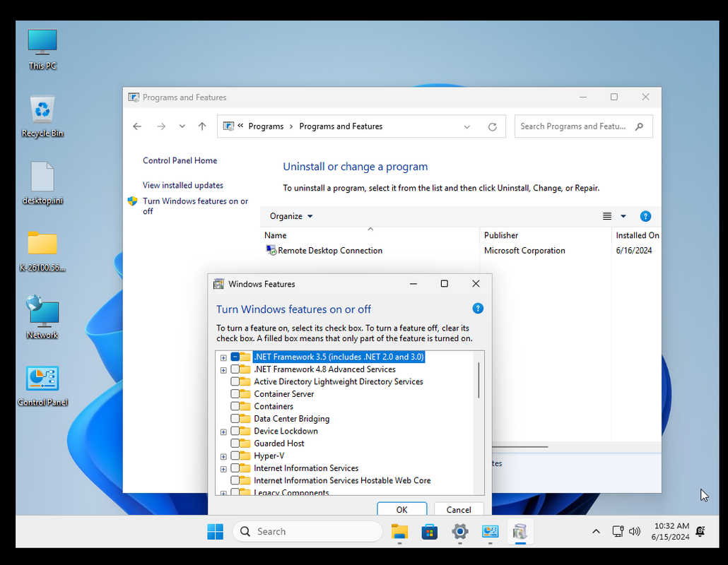Switch to Control Panel taskbar icon
This screenshot has height=565, width=728.
(490, 532)
